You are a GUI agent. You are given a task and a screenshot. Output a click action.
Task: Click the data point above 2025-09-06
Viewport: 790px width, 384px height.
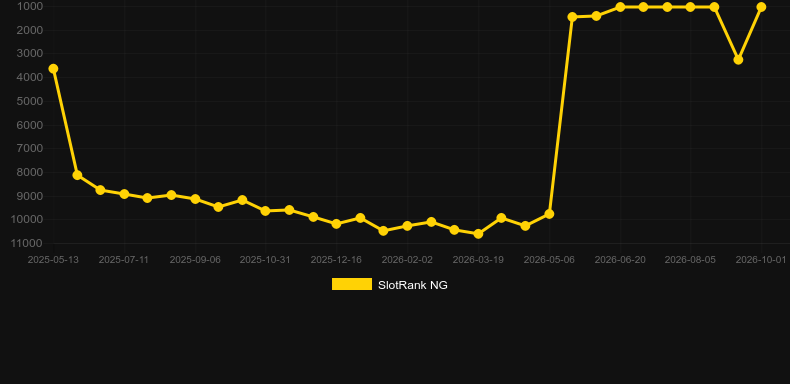195,199
